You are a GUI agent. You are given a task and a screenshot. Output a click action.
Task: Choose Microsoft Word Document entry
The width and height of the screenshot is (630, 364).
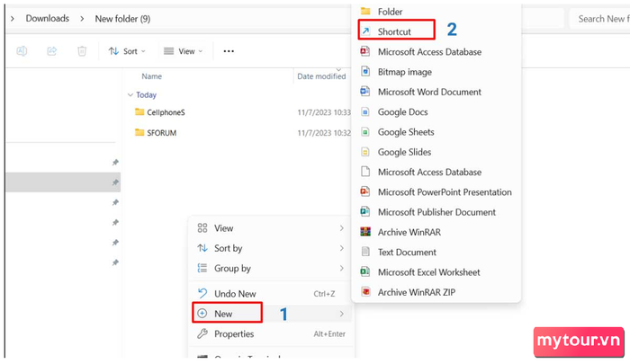tap(436, 92)
